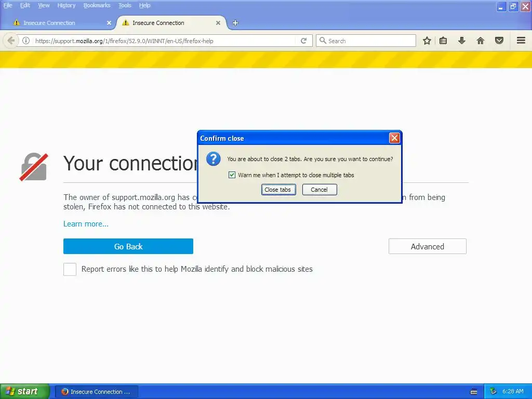
Task: Click the Firefox taskbar button
Action: (x=96, y=392)
